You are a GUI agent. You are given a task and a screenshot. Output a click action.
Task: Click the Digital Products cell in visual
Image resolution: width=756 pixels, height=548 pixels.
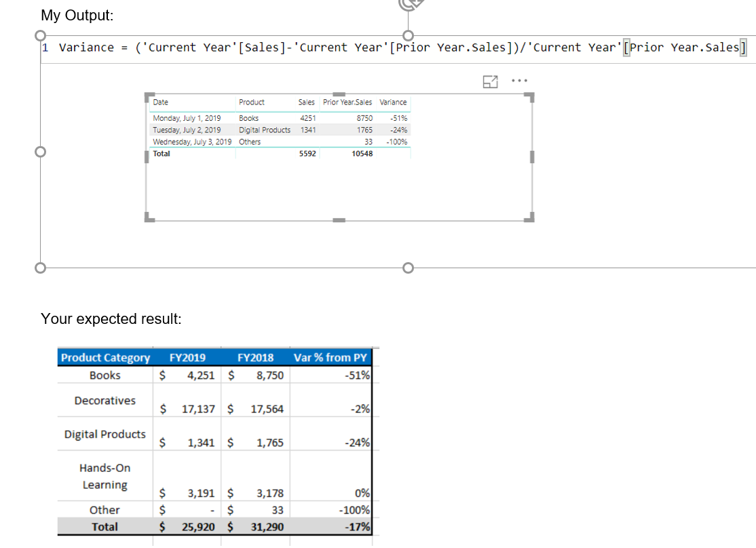tap(265, 130)
